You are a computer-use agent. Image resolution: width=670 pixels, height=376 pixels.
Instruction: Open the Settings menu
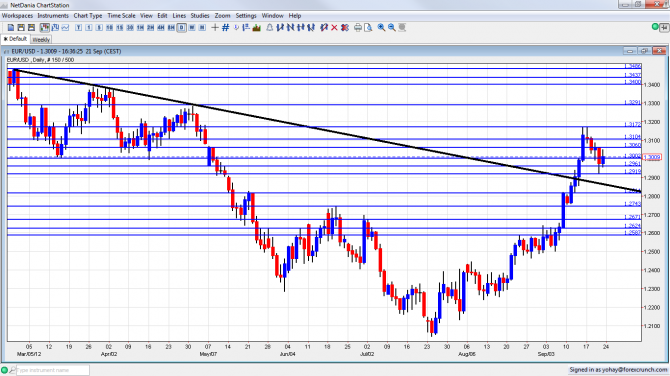click(246, 15)
